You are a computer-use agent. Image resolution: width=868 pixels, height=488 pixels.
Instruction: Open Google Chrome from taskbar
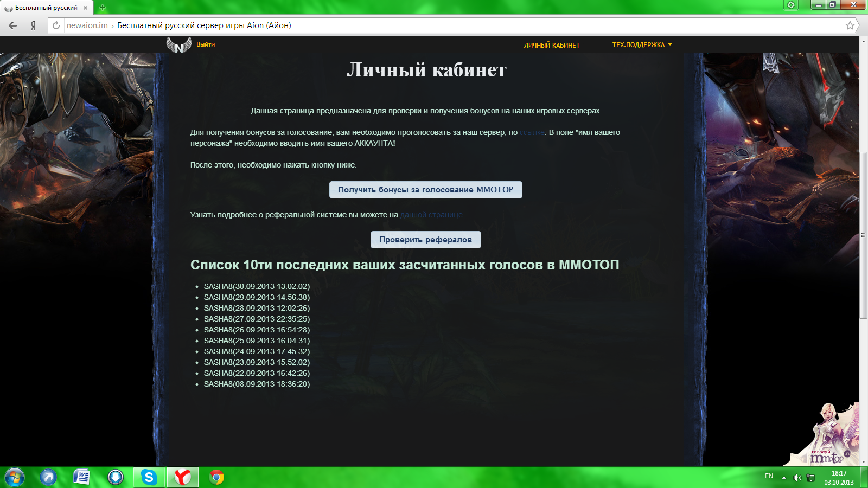[x=216, y=477]
